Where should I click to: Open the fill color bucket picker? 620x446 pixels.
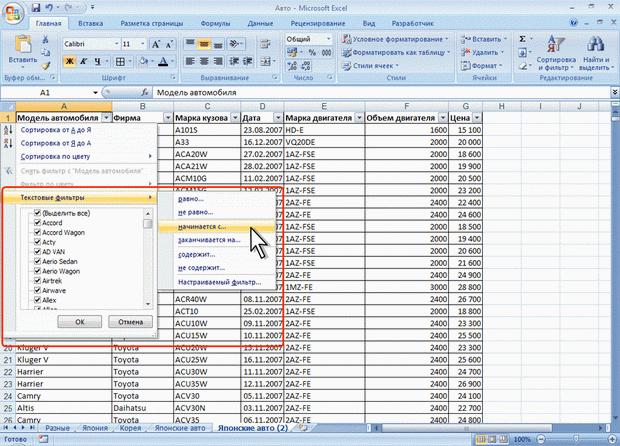pyautogui.click(x=143, y=61)
